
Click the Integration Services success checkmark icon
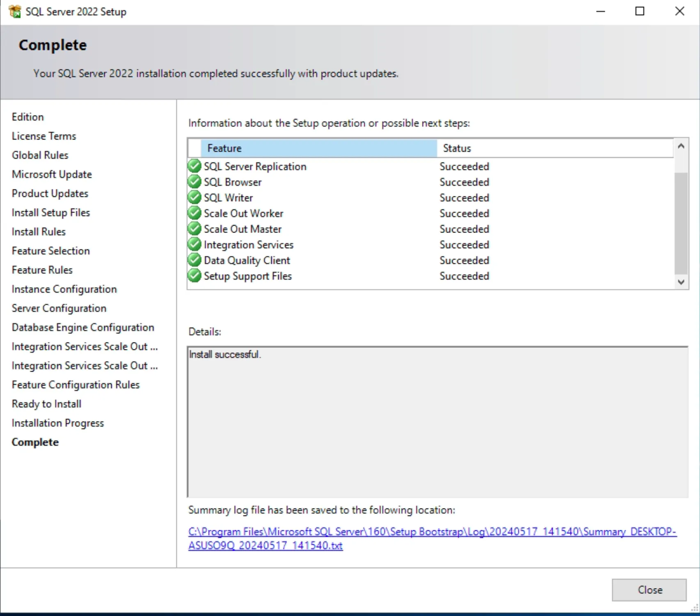click(194, 244)
